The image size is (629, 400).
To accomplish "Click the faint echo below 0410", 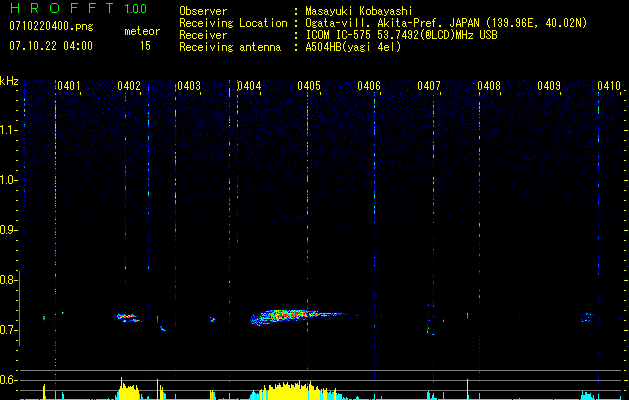I will (x=587, y=318).
